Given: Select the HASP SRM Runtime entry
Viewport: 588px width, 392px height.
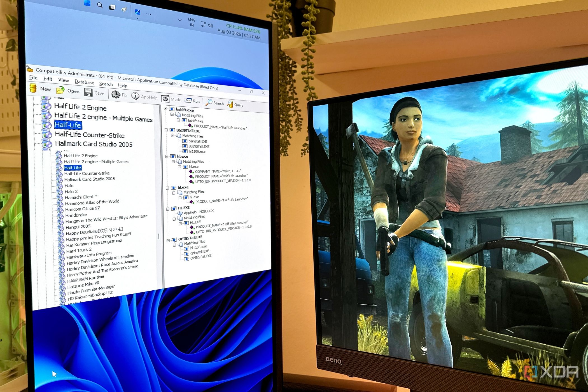Looking at the screenshot, I should click(85, 279).
